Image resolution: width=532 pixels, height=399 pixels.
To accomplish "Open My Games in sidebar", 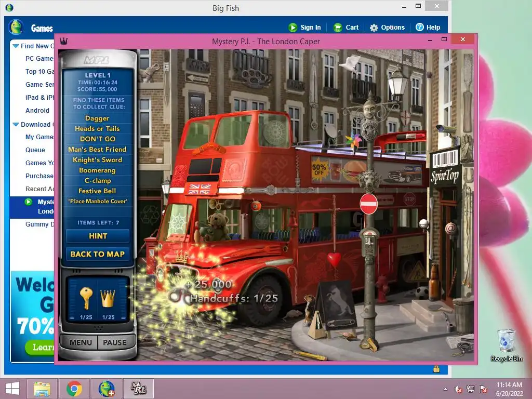I will pos(39,137).
